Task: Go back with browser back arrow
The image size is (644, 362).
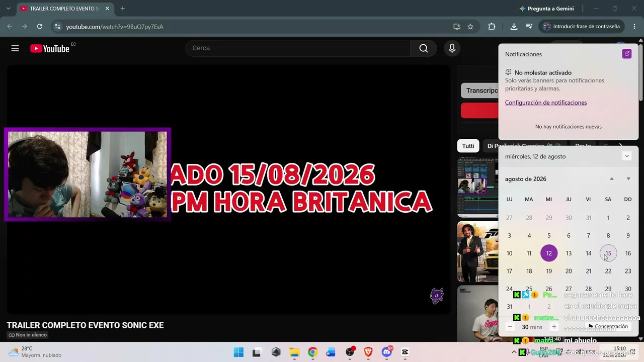Action: click(x=10, y=27)
